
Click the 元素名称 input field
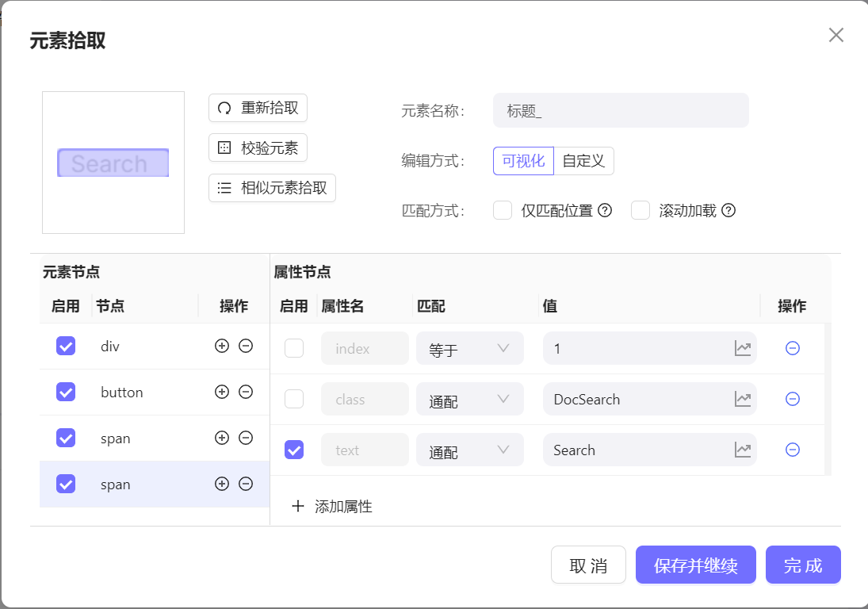[x=621, y=111]
